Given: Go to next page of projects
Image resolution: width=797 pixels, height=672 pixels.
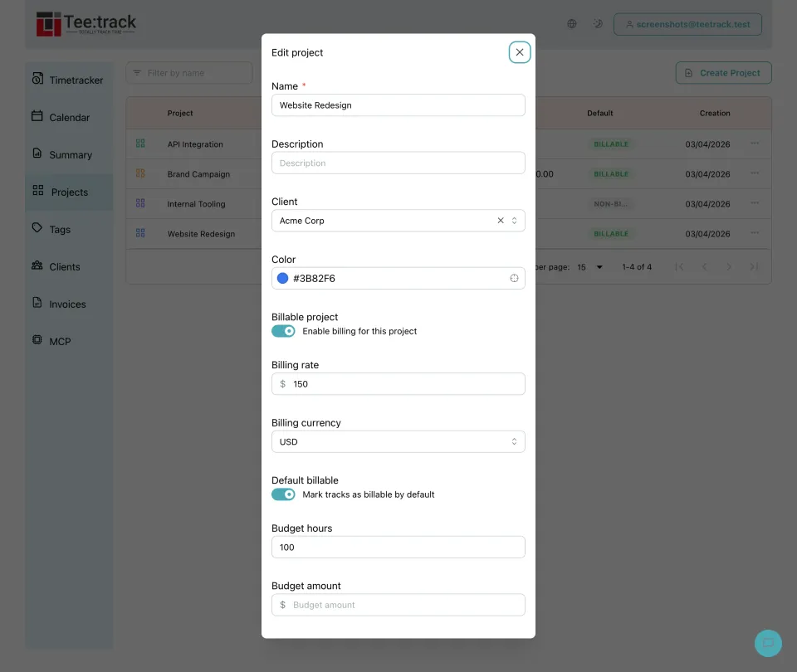Looking at the screenshot, I should pos(729,266).
